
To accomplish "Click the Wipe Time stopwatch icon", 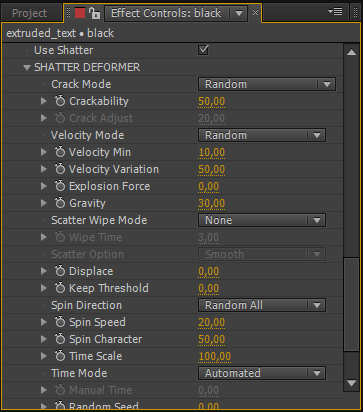I will pos(60,237).
